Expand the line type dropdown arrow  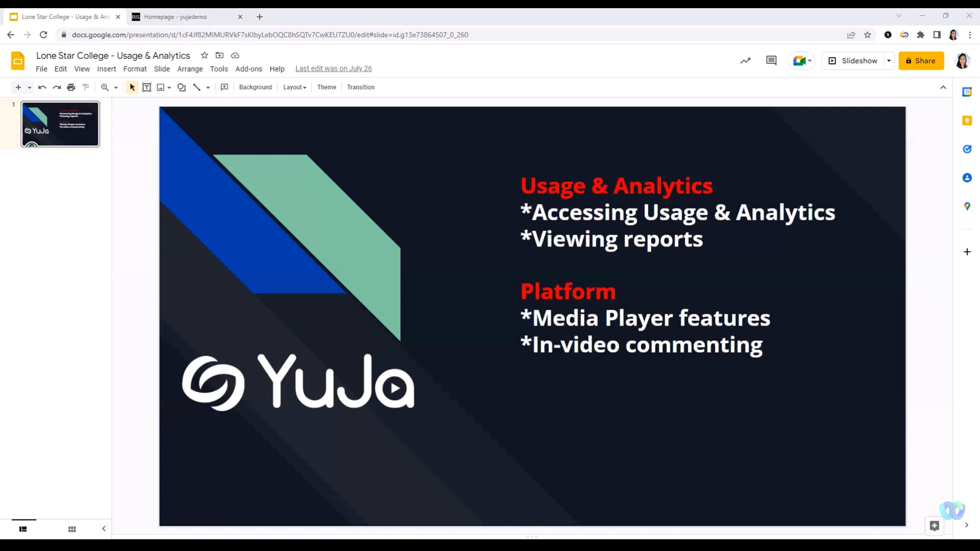coord(208,87)
